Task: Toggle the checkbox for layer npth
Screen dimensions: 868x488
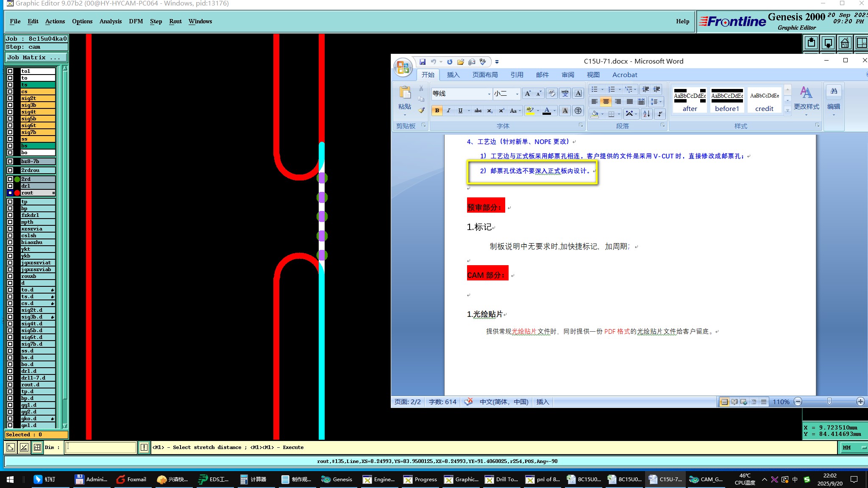Action: pos(10,222)
